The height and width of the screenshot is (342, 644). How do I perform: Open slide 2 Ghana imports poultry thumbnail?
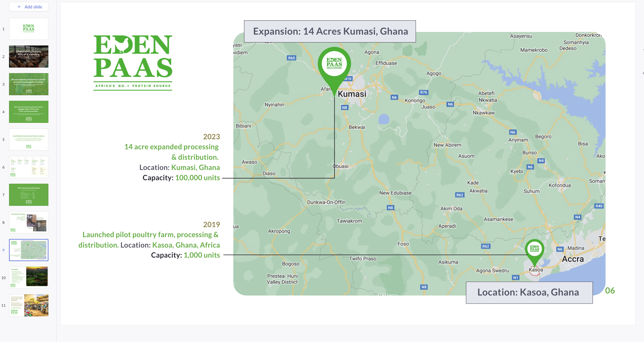[x=29, y=56]
